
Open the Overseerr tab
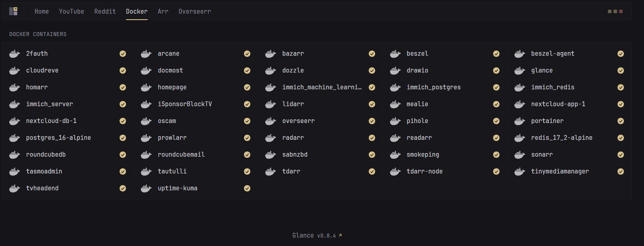pos(195,11)
